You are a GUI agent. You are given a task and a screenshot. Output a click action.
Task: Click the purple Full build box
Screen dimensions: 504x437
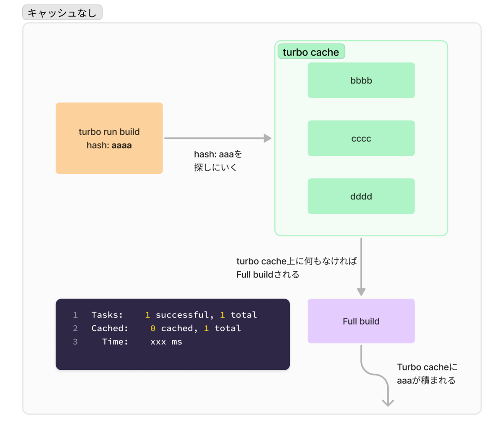pyautogui.click(x=361, y=321)
